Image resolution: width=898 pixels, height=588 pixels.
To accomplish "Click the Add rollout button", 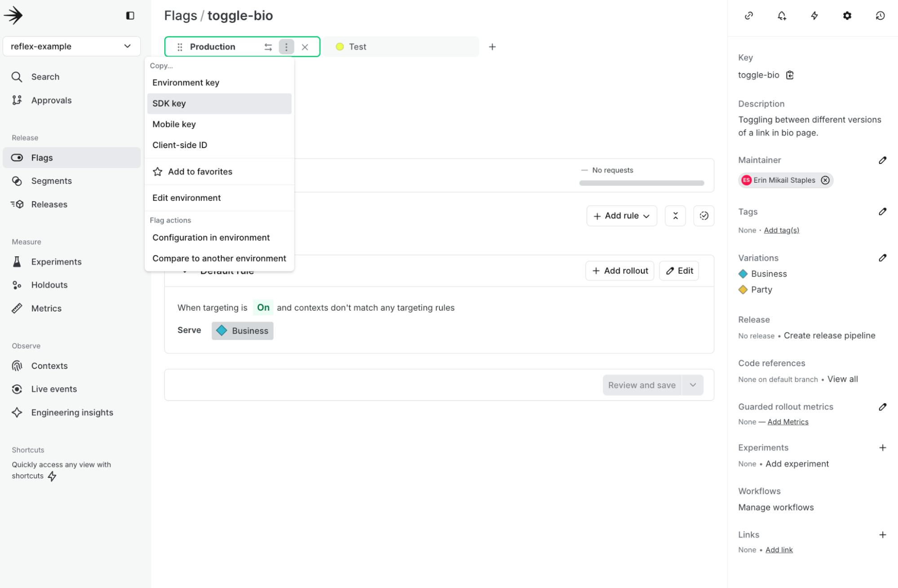I will (620, 271).
